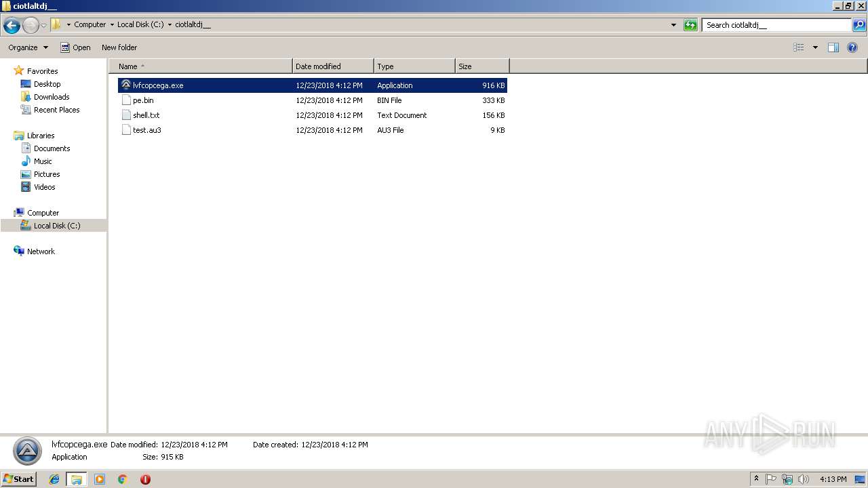Click the pe.bin file icon
868x488 pixels.
click(126, 100)
